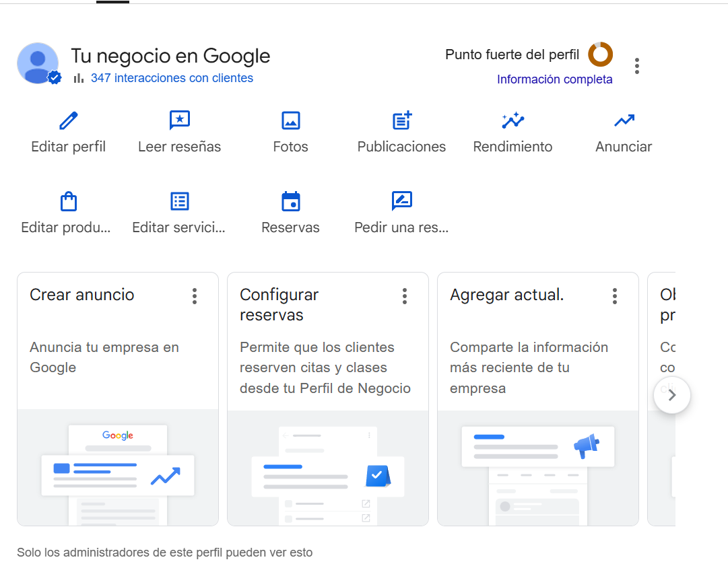Open Agregar actual. card overflow menu
Viewport: 728px width, 568px height.
615,296
